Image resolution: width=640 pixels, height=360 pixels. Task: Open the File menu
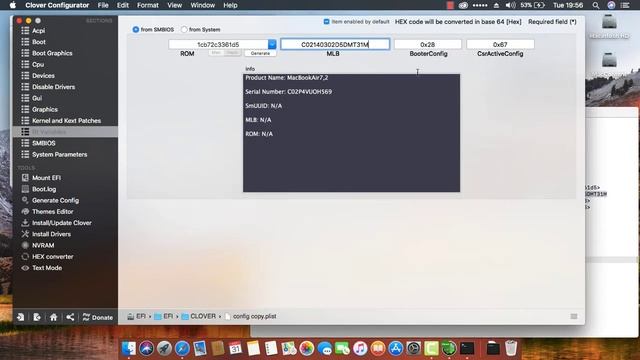coord(103,5)
